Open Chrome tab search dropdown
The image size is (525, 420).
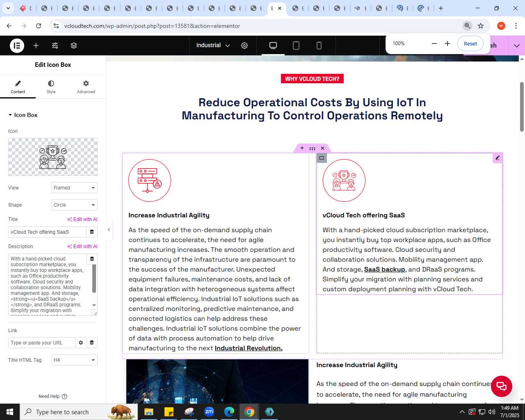[8, 8]
